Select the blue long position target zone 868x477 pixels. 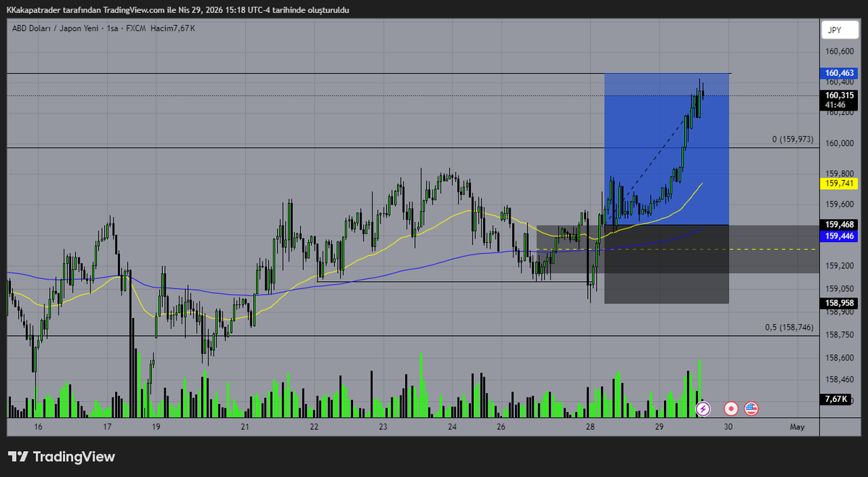coord(666,149)
